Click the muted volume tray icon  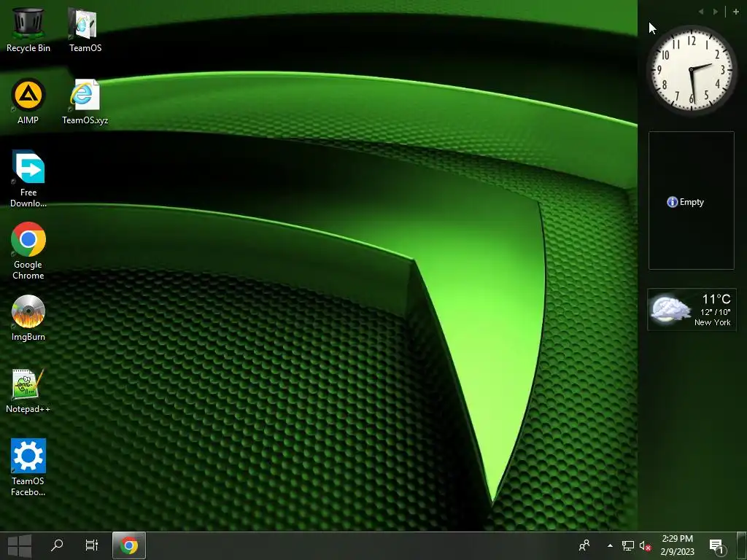[645, 545]
